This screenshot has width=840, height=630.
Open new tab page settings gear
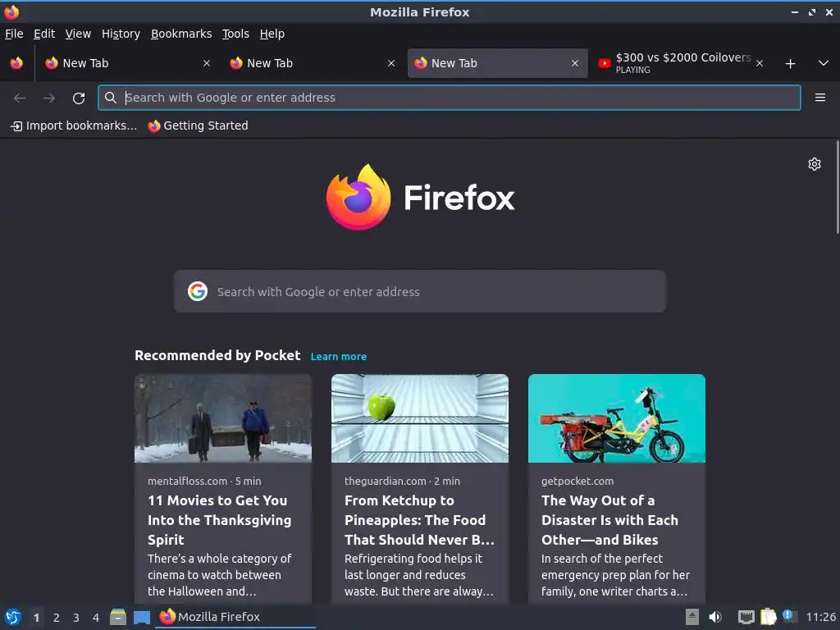click(815, 164)
